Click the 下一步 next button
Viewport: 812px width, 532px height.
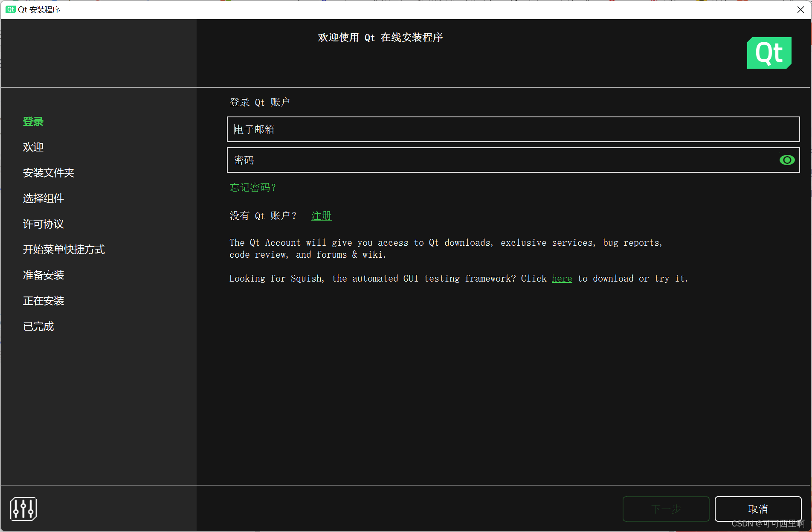coord(666,509)
